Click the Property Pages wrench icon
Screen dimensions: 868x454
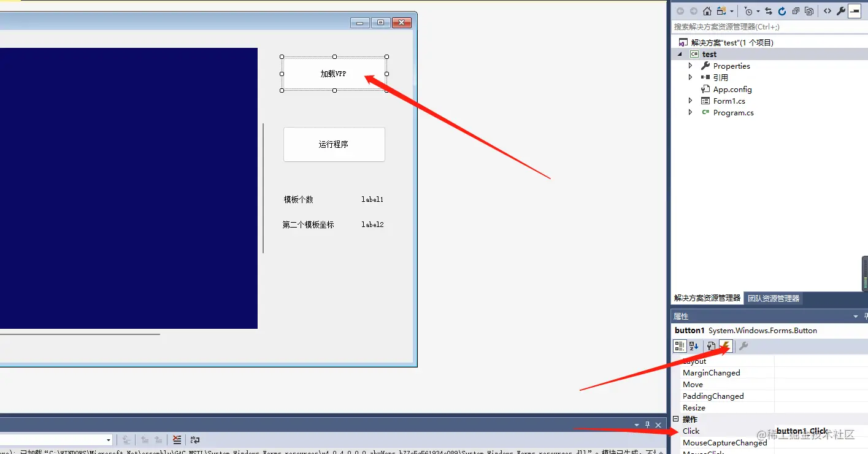(743, 347)
